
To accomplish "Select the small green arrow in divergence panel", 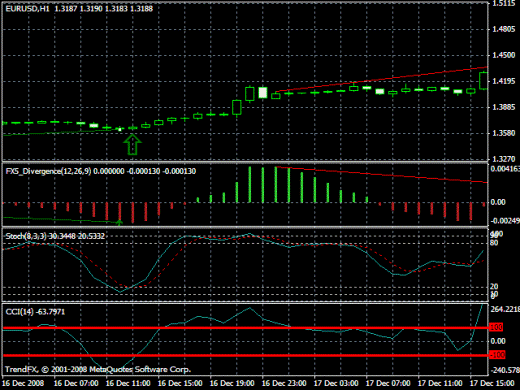I will [x=119, y=222].
